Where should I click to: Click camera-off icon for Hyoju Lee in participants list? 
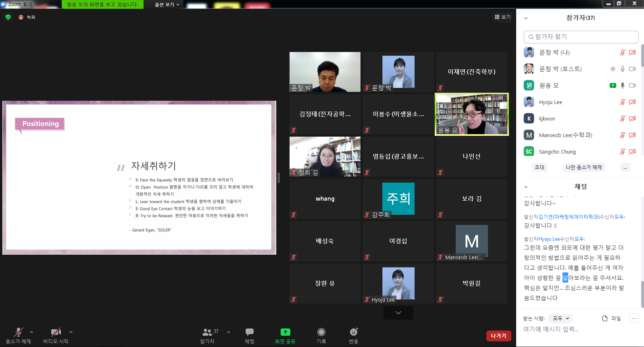(x=632, y=102)
